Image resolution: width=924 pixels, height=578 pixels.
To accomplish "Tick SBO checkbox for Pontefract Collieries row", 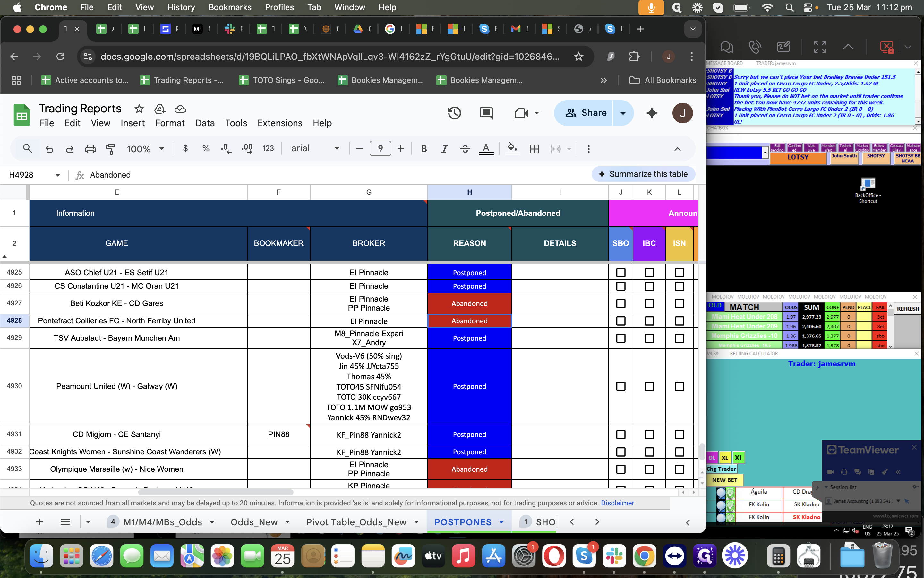I will point(621,321).
